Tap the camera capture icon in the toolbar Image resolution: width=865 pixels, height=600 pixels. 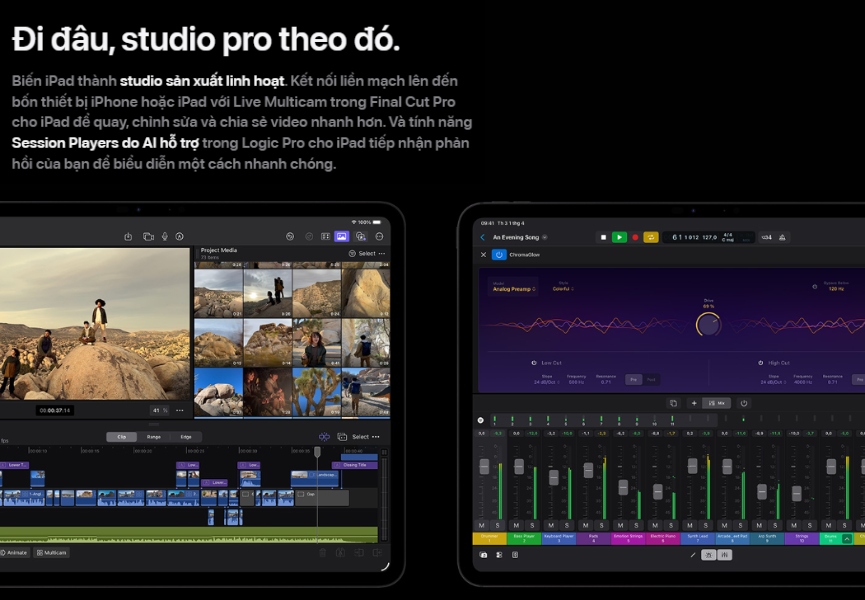pyautogui.click(x=148, y=236)
